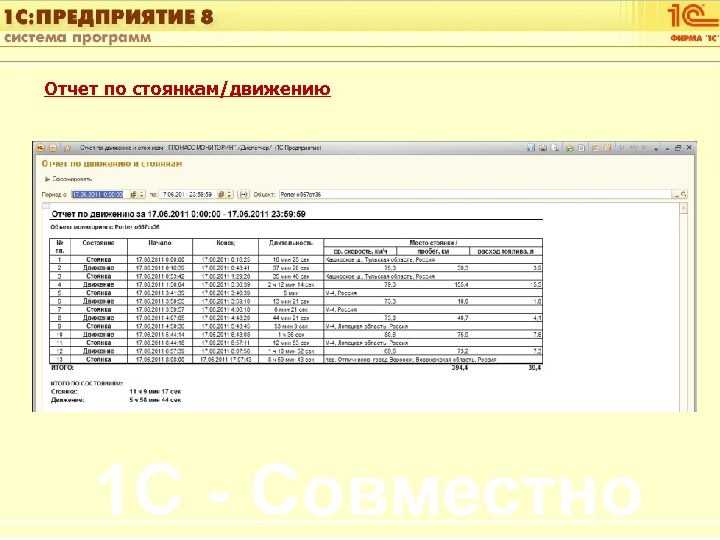
Task: Open Print preview from the toolbar
Action: tap(555, 148)
